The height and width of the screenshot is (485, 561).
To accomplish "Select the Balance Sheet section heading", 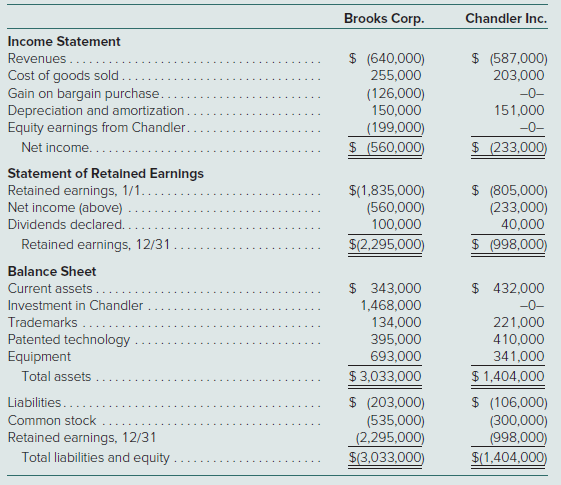I will coord(52,271).
